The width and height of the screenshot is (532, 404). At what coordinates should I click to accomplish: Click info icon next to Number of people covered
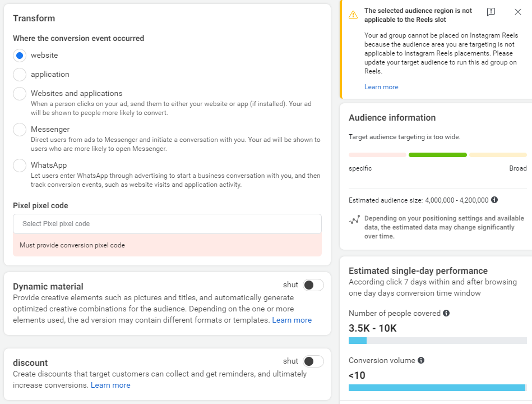click(446, 313)
